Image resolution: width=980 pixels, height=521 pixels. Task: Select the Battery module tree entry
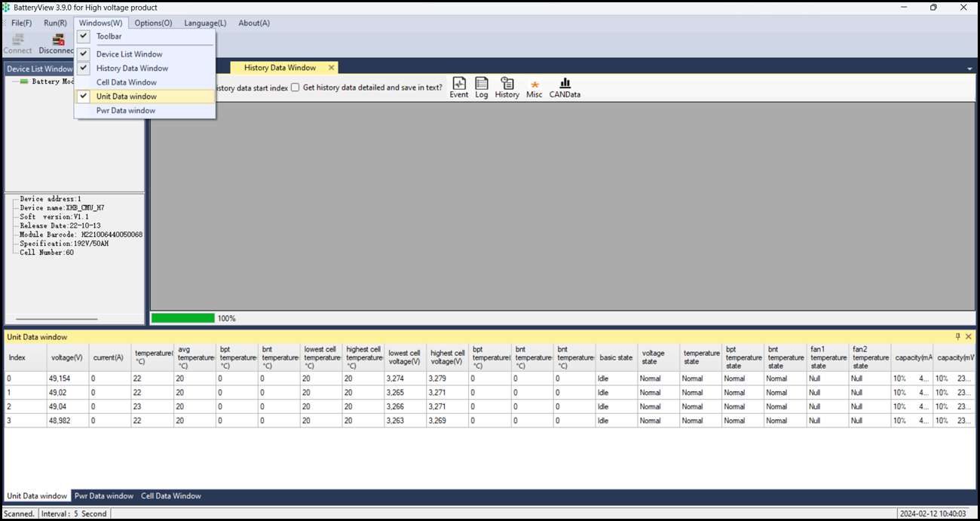click(x=46, y=81)
